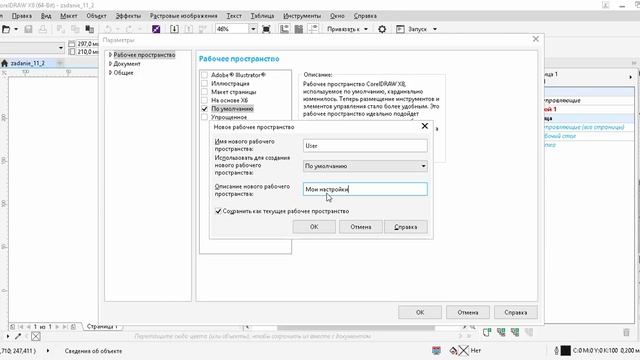This screenshot has height=360, width=640.
Task: Click the fill bucket icon in status bar
Action: [x=453, y=350]
